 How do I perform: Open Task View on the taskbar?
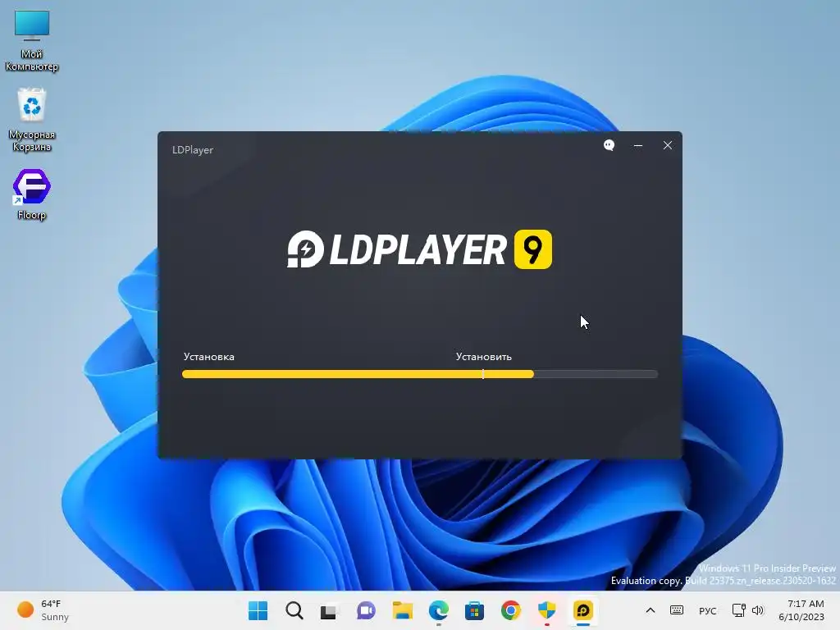click(330, 610)
